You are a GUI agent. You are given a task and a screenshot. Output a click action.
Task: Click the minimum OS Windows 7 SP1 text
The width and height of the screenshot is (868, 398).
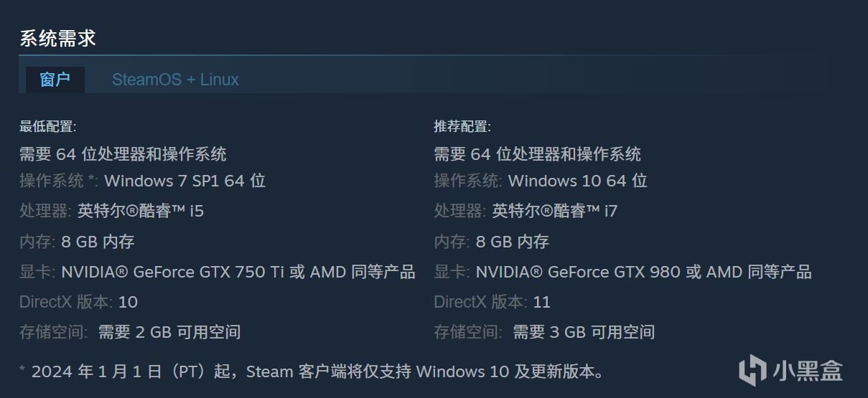coord(185,181)
